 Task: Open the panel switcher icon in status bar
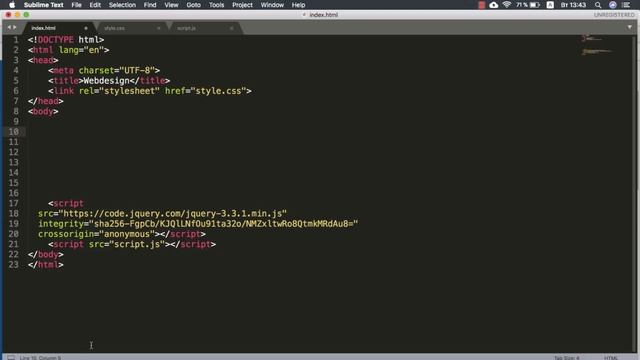(11, 358)
